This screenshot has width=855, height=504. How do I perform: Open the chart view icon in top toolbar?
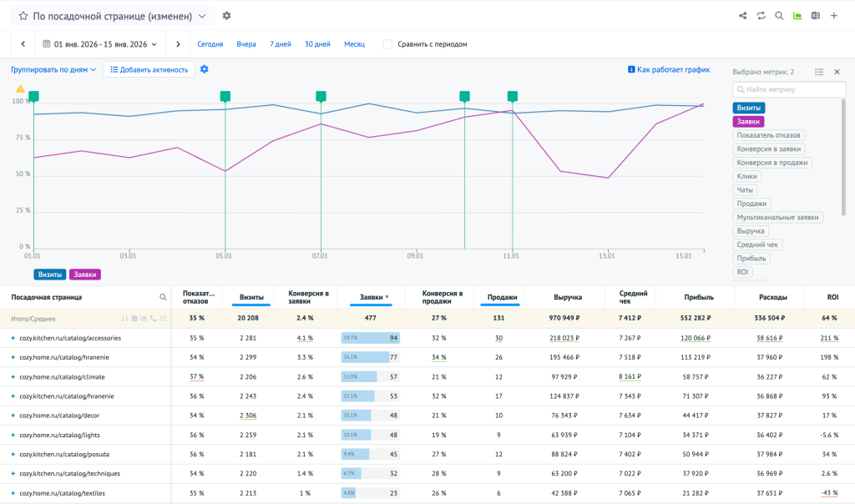[x=797, y=16]
